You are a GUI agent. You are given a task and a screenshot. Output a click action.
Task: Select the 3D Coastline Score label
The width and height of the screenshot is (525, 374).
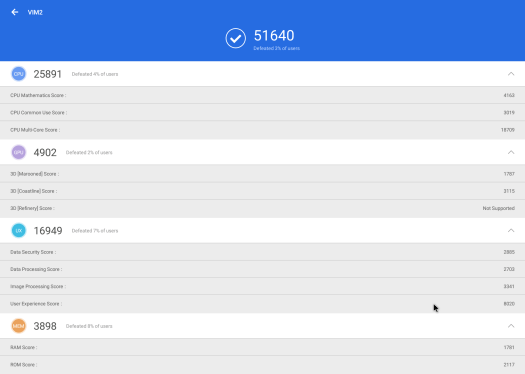(x=33, y=191)
